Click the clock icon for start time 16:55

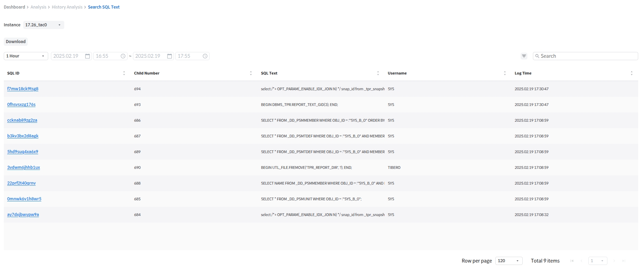click(x=123, y=56)
